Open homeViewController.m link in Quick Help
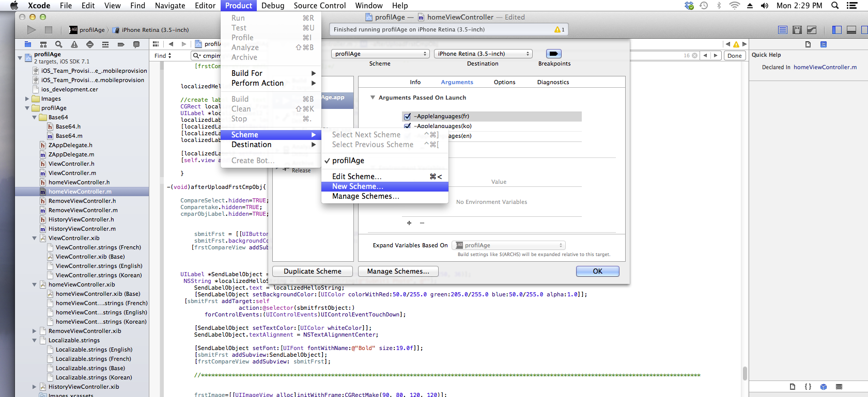Screen dimensions: 868x397 click(x=825, y=67)
